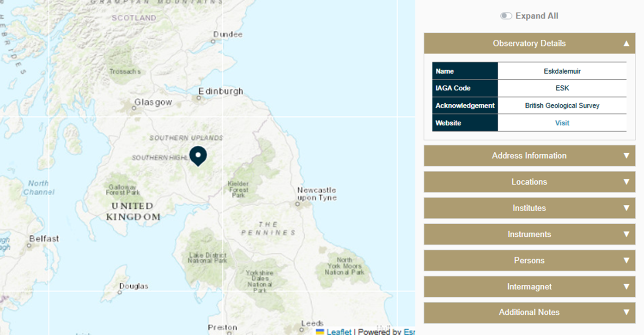Click Leeds label on the map
Viewport: 644px width, 335px height.
(312, 323)
